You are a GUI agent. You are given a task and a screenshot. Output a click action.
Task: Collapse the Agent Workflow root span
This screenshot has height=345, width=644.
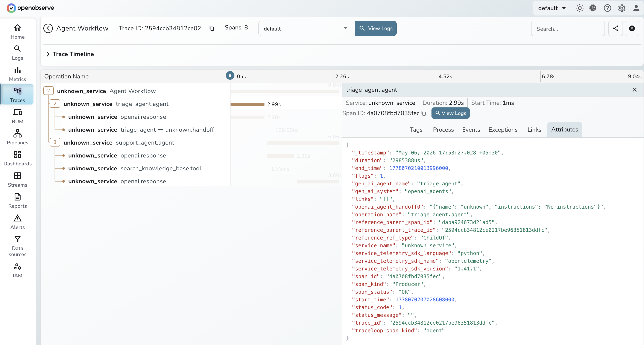[49, 91]
